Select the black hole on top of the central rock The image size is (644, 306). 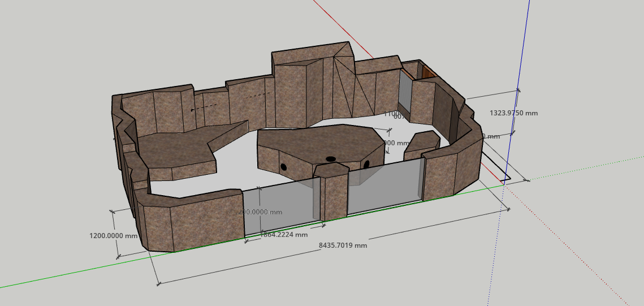(x=331, y=159)
